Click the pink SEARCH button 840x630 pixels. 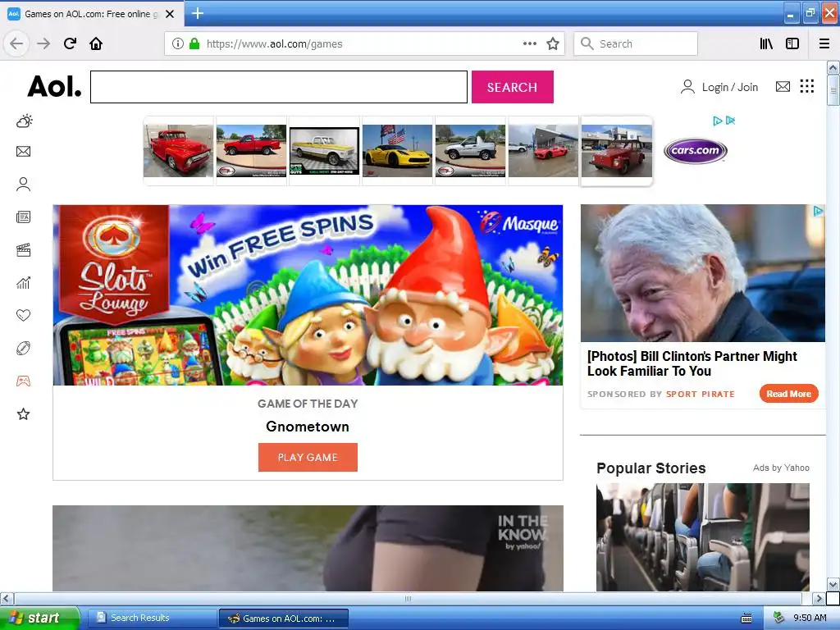[x=512, y=87]
